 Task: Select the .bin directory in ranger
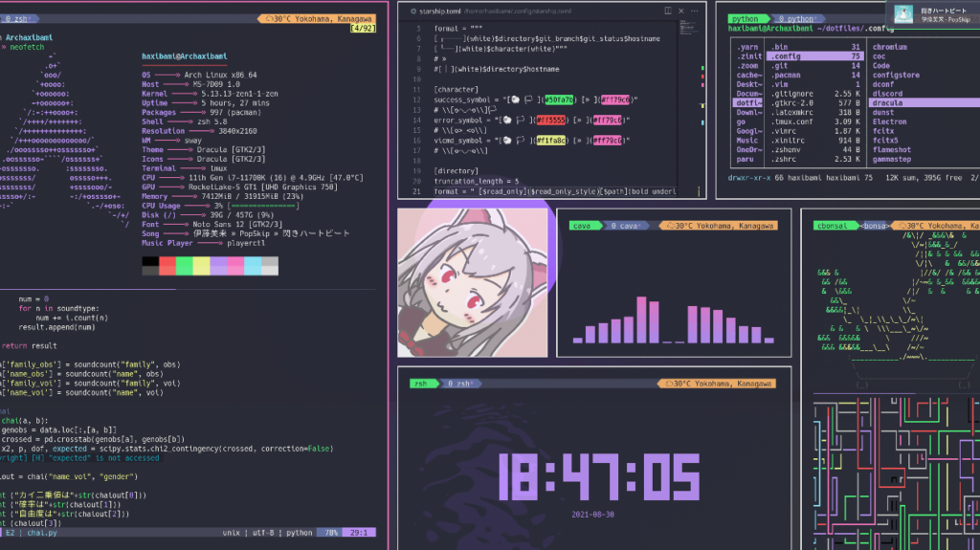(x=815, y=47)
